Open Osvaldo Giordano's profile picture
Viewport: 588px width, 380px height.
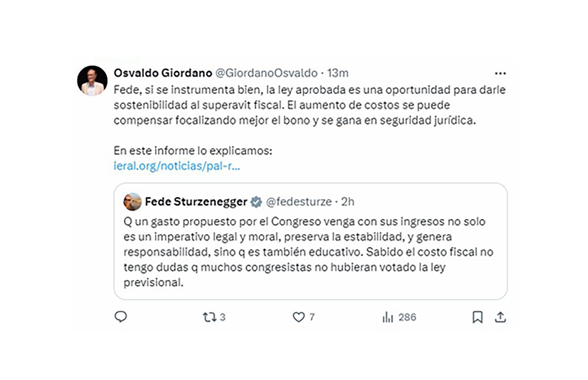point(92,81)
